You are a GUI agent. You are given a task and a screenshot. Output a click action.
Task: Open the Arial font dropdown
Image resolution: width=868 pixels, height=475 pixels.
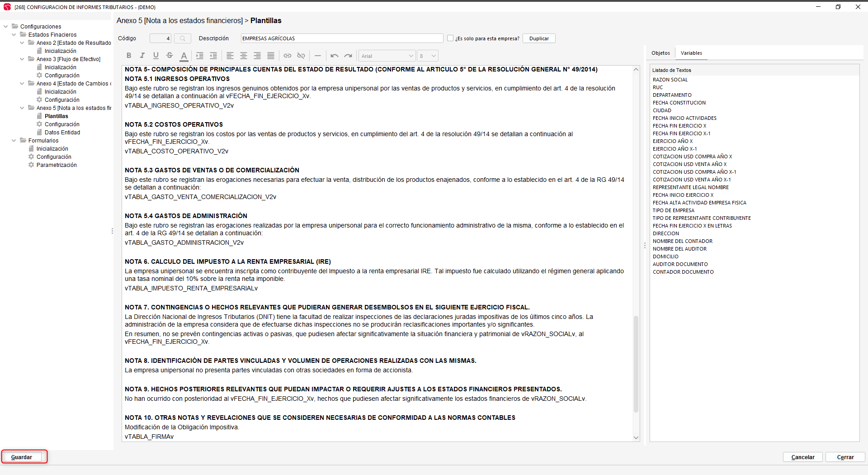387,56
